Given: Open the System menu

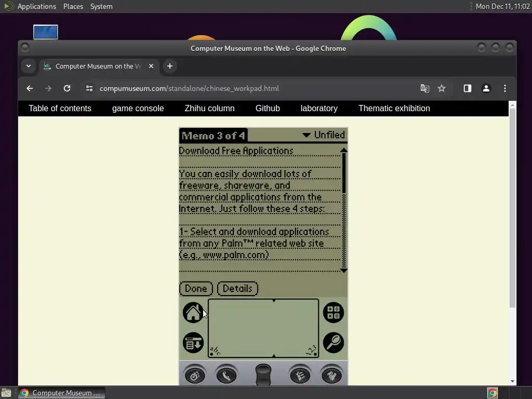Looking at the screenshot, I should [101, 6].
